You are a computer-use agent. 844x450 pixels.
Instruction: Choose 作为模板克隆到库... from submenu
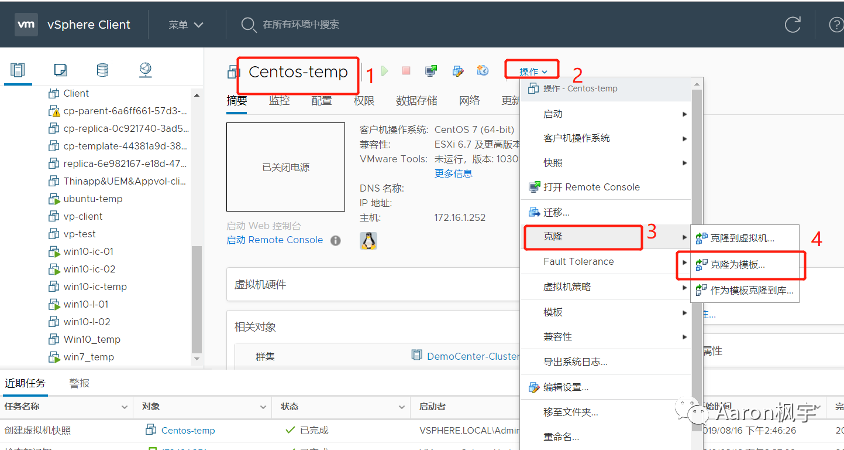(745, 291)
